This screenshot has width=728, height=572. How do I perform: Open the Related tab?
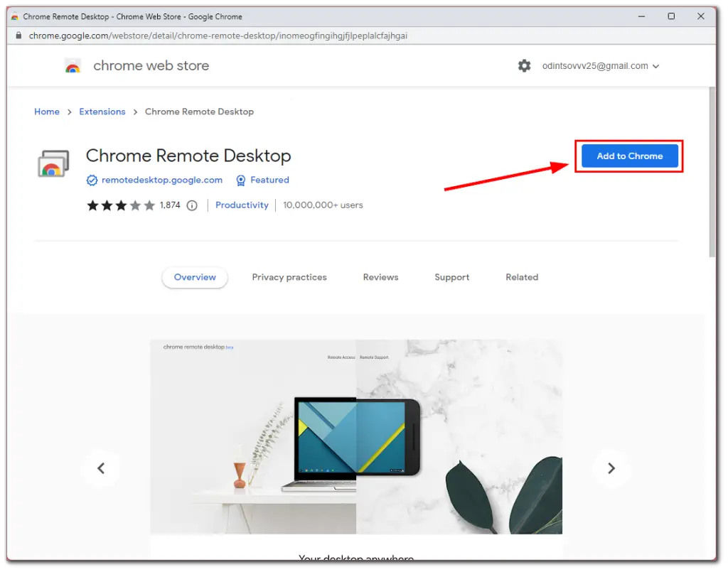tap(522, 277)
